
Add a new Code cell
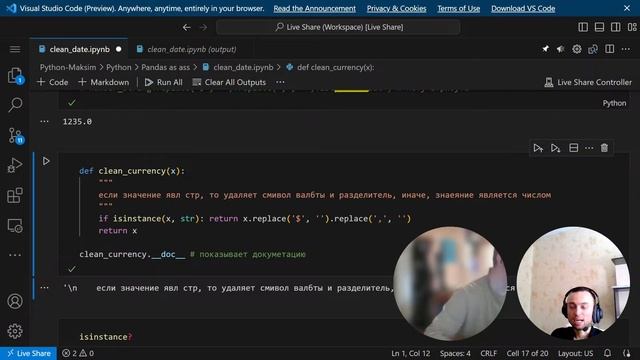click(x=53, y=82)
